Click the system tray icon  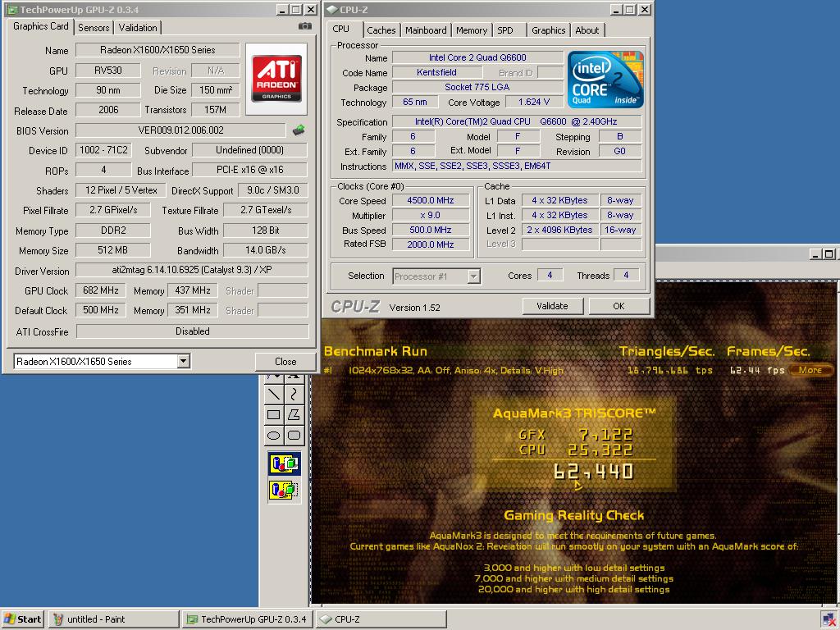(x=829, y=620)
